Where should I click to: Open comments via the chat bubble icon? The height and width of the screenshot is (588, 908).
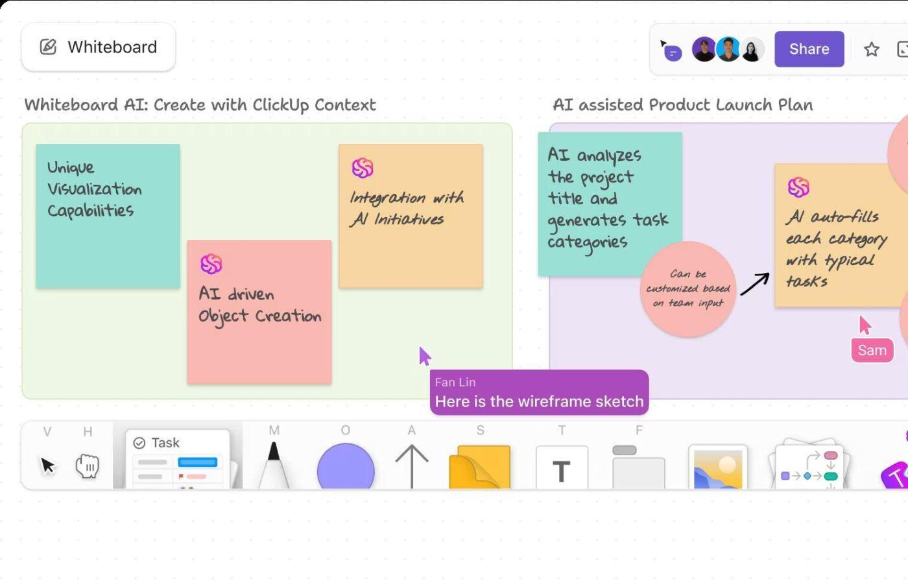click(671, 51)
